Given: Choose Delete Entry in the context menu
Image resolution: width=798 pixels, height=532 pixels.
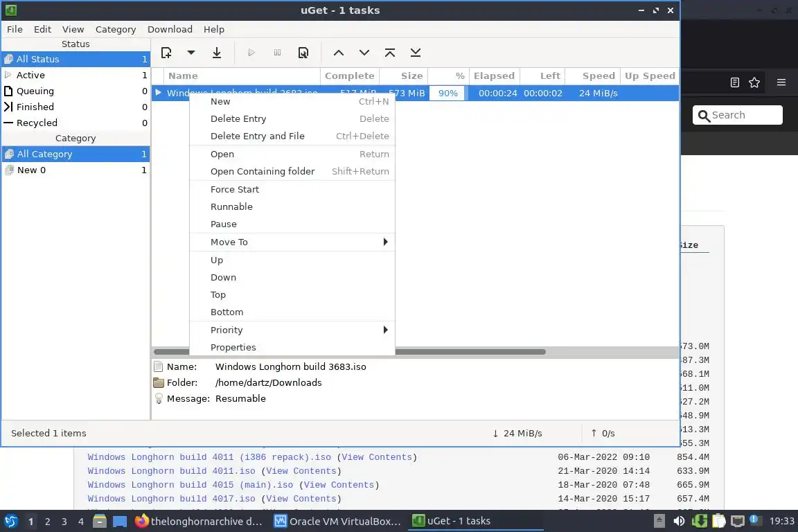Looking at the screenshot, I should pyautogui.click(x=292, y=118).
